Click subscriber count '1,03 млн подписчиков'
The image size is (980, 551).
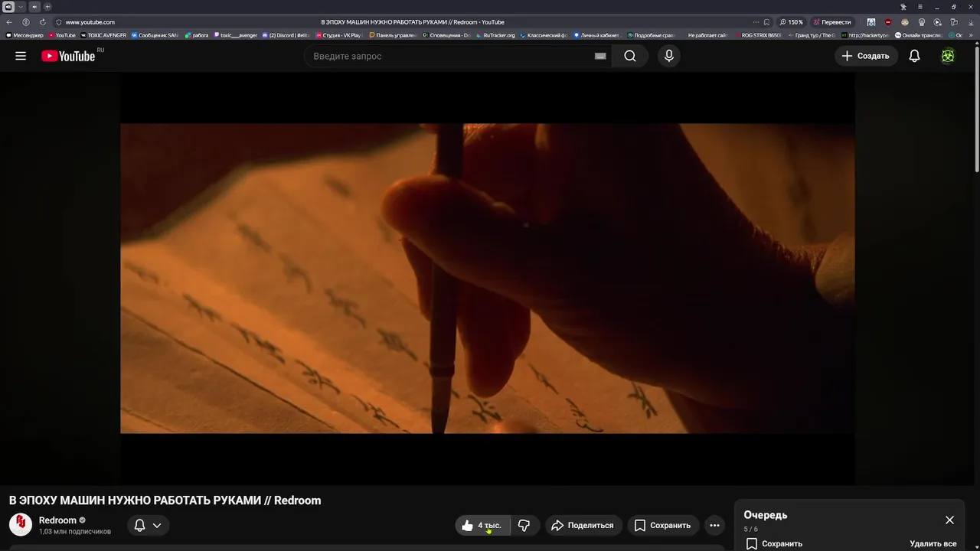pyautogui.click(x=75, y=531)
